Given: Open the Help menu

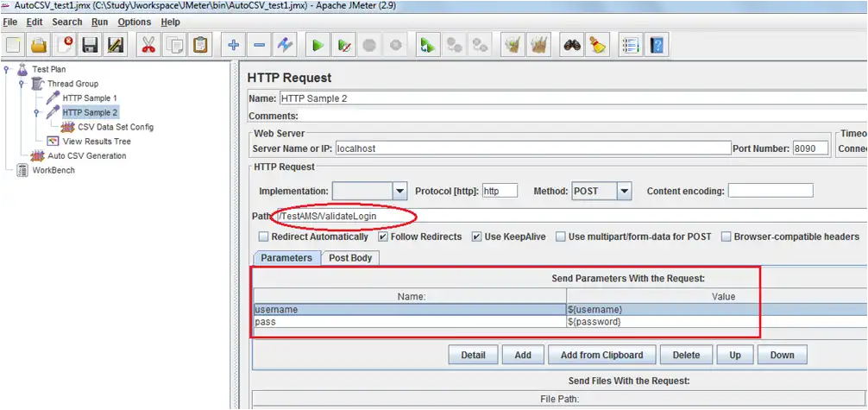Looking at the screenshot, I should coord(171,22).
